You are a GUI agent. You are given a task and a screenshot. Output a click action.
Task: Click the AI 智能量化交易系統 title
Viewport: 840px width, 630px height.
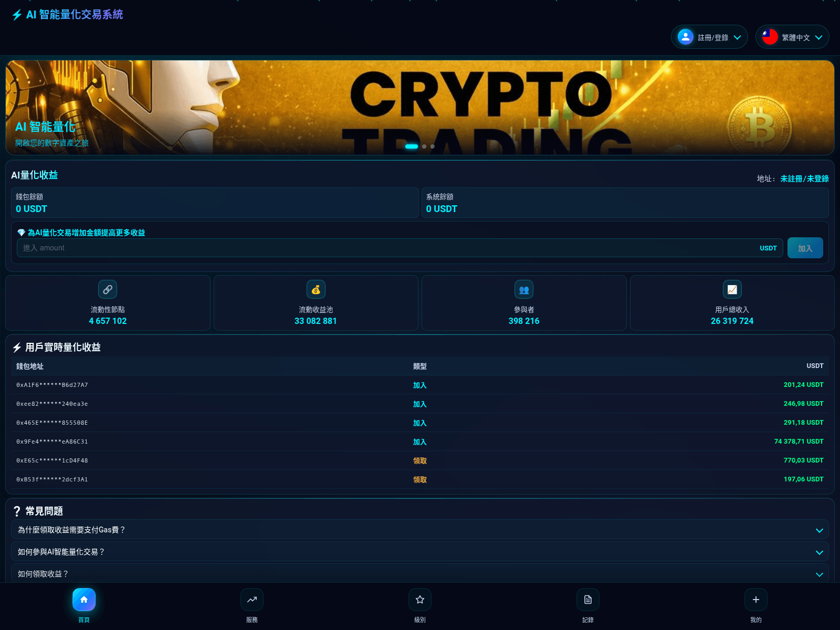point(75,15)
